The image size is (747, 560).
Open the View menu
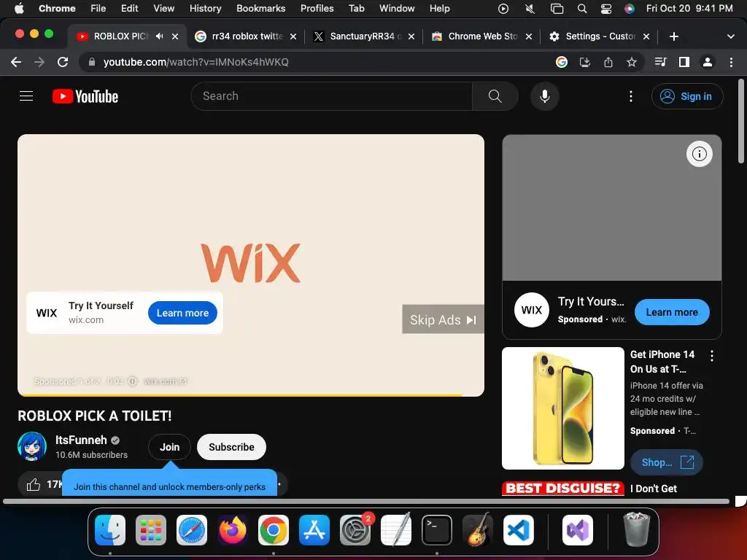[x=164, y=9]
